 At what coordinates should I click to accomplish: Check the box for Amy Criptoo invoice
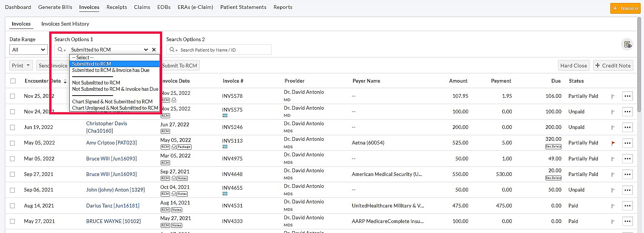[x=13, y=143]
